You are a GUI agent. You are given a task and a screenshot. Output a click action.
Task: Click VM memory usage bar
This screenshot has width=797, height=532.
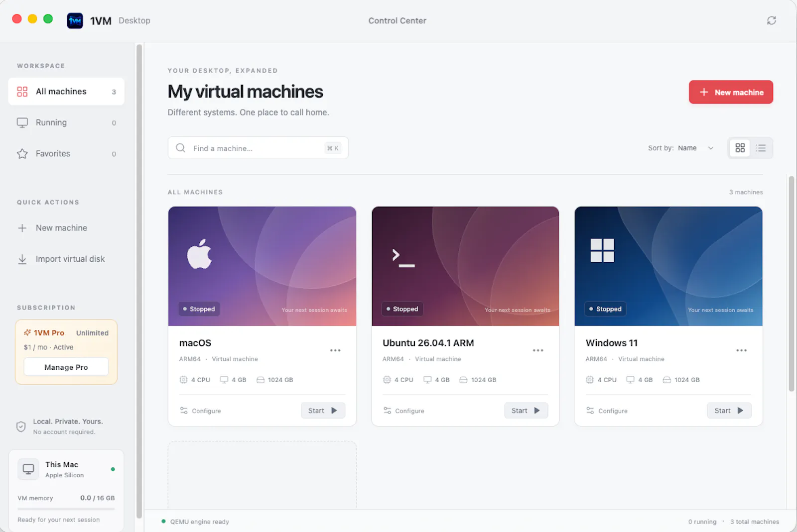66,509
